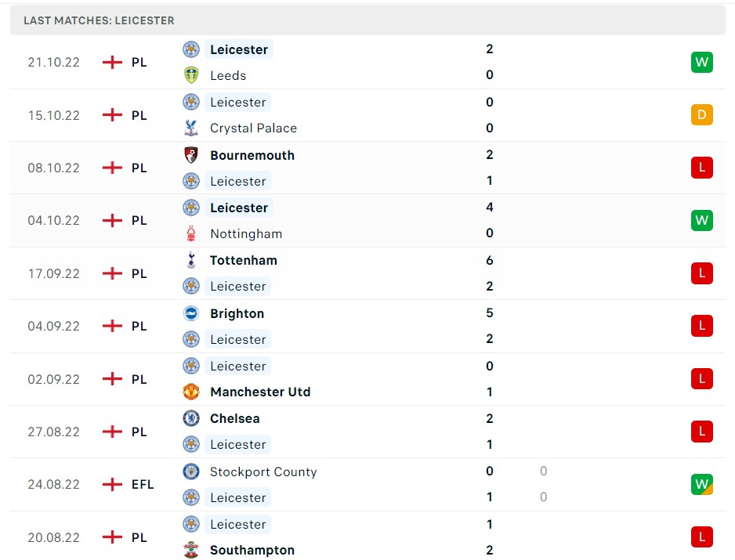Click the green W badge for Leicester vs Leeds

[701, 62]
